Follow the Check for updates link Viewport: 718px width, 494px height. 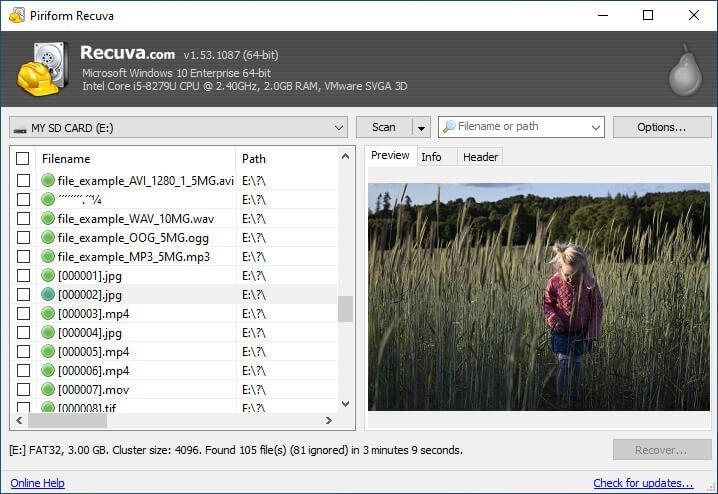[643, 483]
